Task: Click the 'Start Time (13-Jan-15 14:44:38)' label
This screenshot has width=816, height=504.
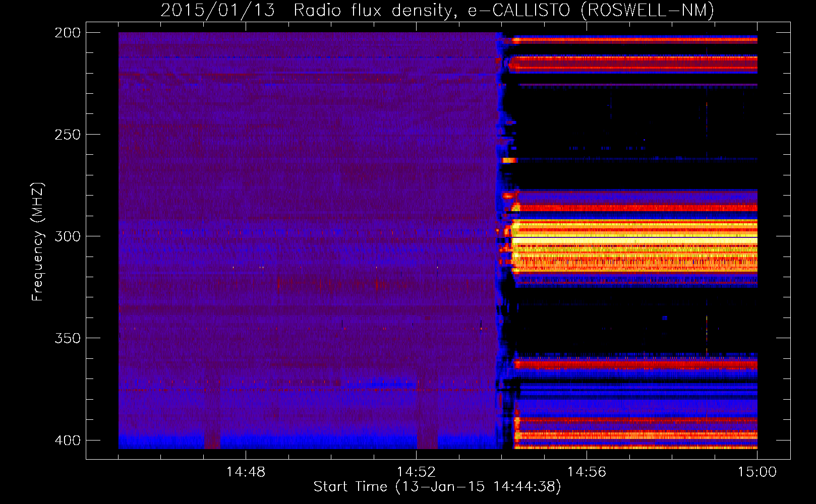Action: click(437, 487)
